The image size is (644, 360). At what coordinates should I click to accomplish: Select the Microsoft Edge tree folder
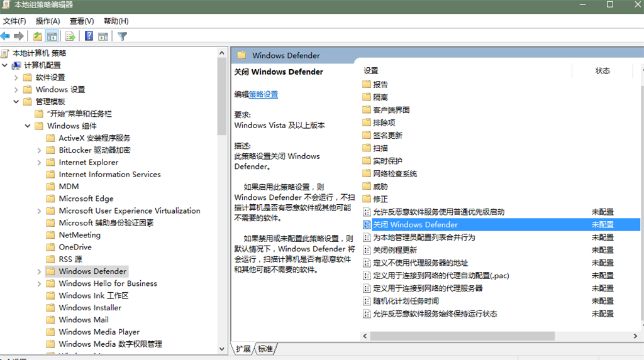[86, 199]
